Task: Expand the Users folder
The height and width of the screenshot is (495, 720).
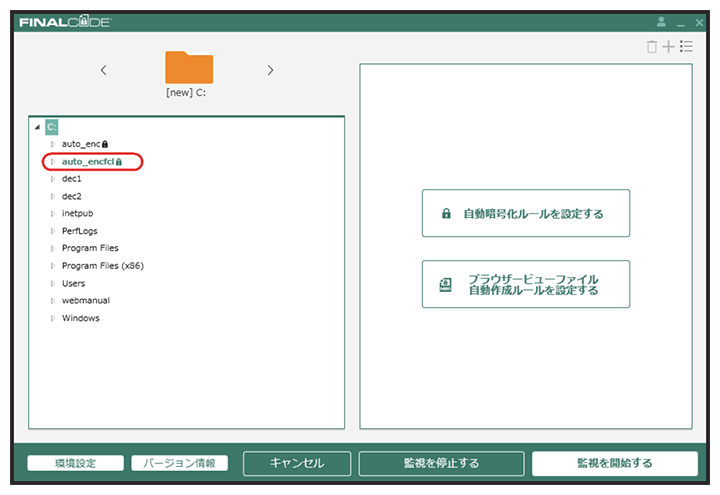Action: 52,283
